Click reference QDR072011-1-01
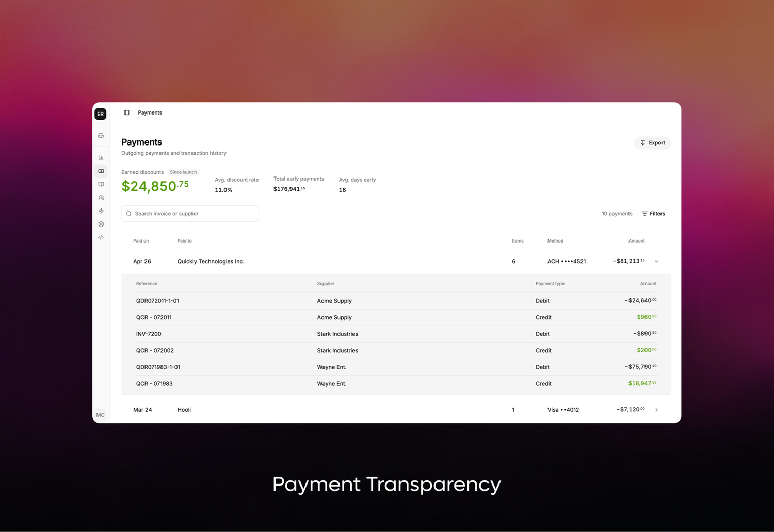The image size is (774, 532). (x=157, y=301)
